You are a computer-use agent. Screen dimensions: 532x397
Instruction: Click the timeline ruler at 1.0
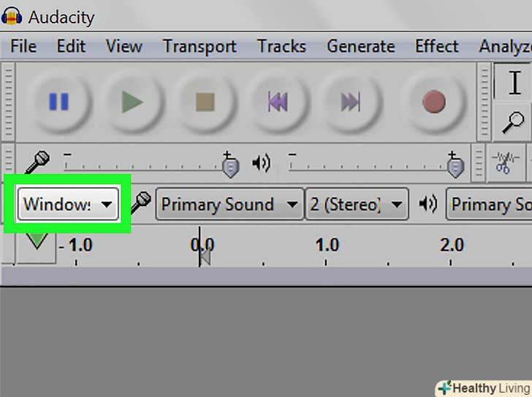[x=327, y=245]
